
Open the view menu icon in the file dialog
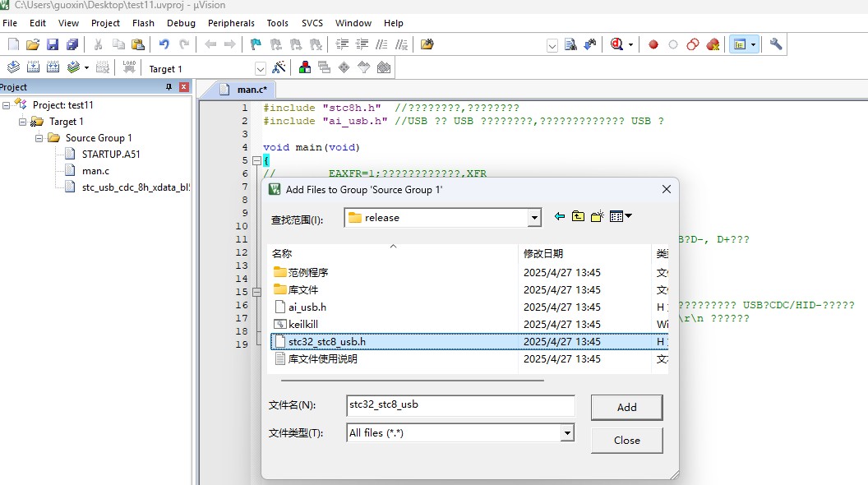620,216
